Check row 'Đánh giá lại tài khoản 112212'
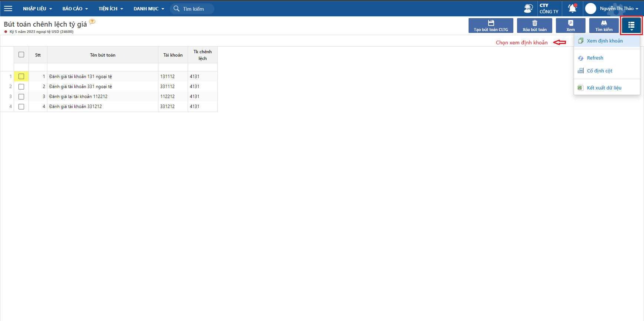The height and width of the screenshot is (321, 644). click(x=21, y=97)
